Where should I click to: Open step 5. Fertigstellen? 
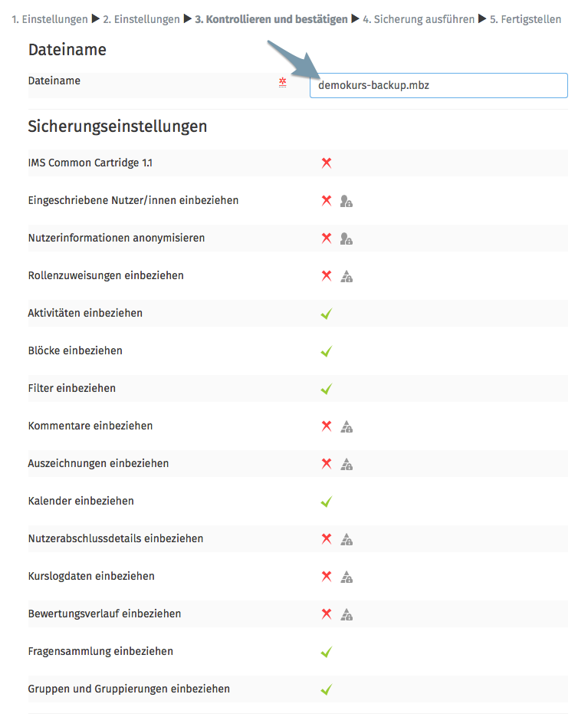[525, 18]
